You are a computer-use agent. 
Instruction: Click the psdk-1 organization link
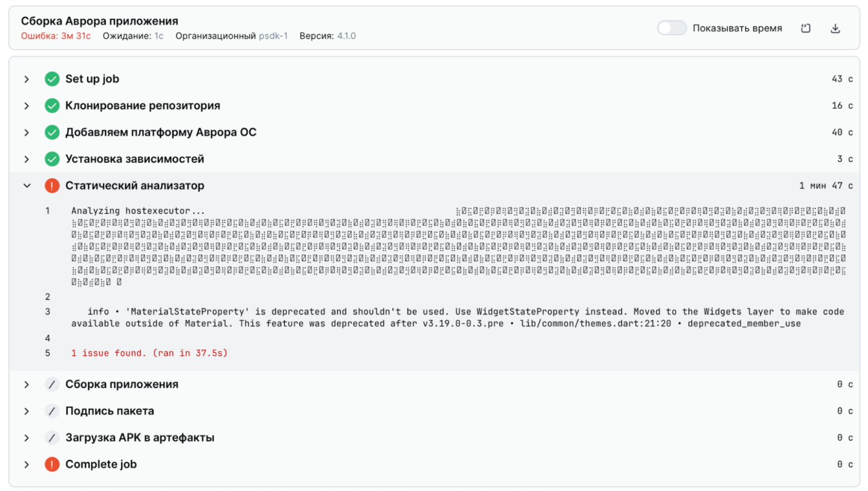click(x=273, y=36)
